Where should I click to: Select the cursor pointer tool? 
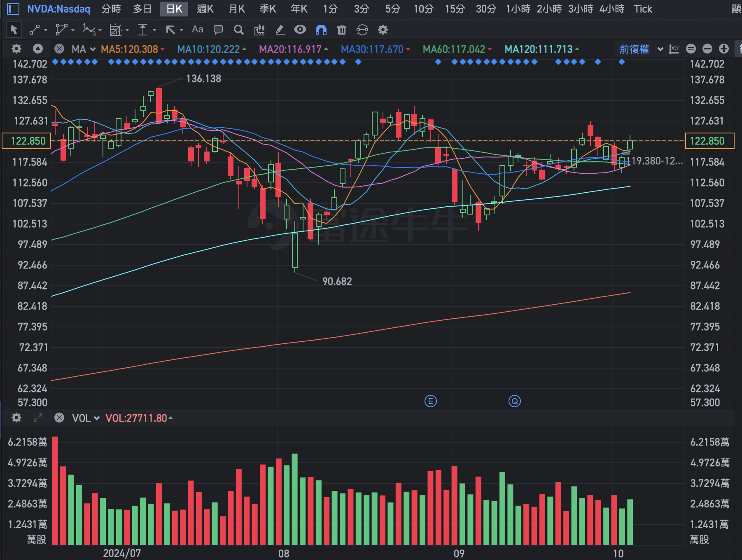pyautogui.click(x=14, y=30)
